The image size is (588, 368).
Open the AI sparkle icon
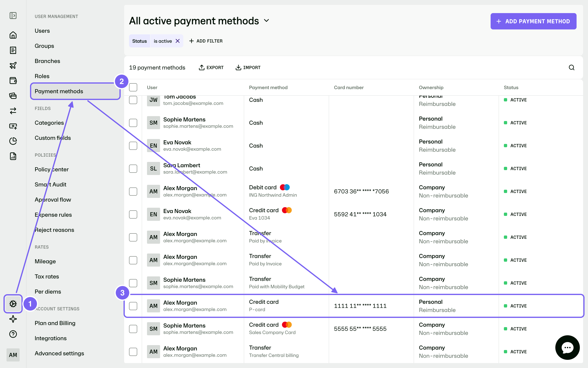pyautogui.click(x=13, y=319)
